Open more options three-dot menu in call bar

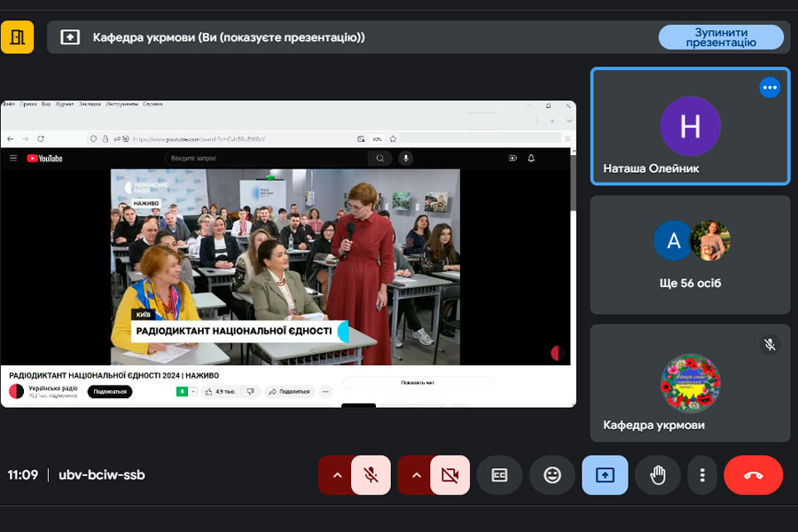pos(701,475)
